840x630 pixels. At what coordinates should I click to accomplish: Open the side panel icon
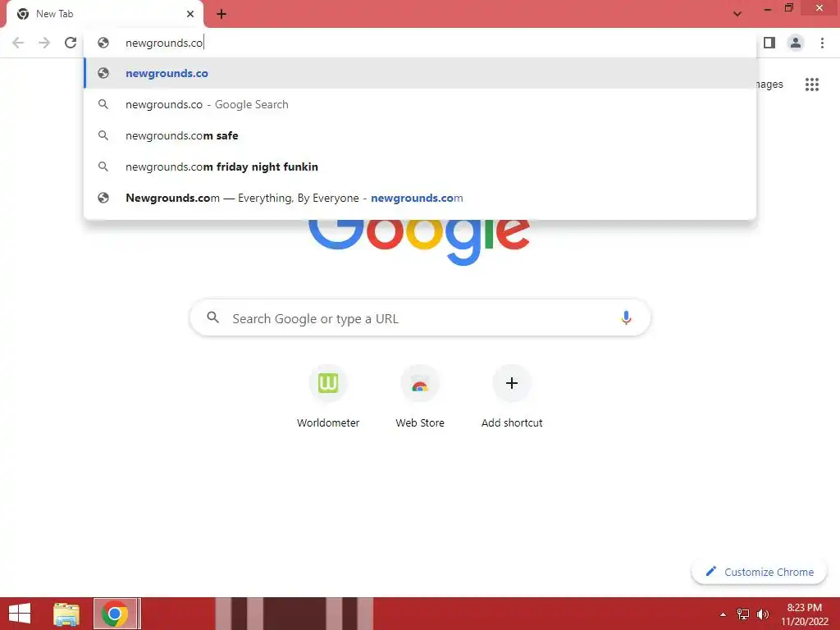769,43
